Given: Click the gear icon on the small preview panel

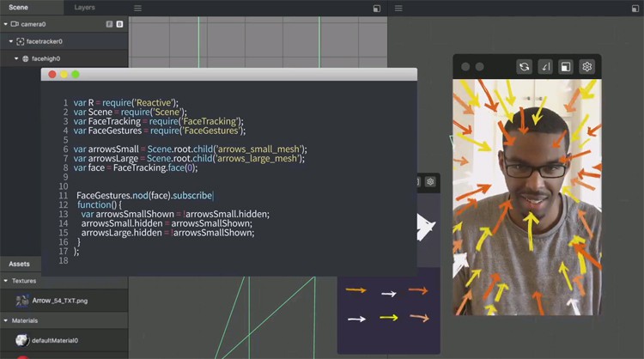Looking at the screenshot, I should tap(430, 182).
